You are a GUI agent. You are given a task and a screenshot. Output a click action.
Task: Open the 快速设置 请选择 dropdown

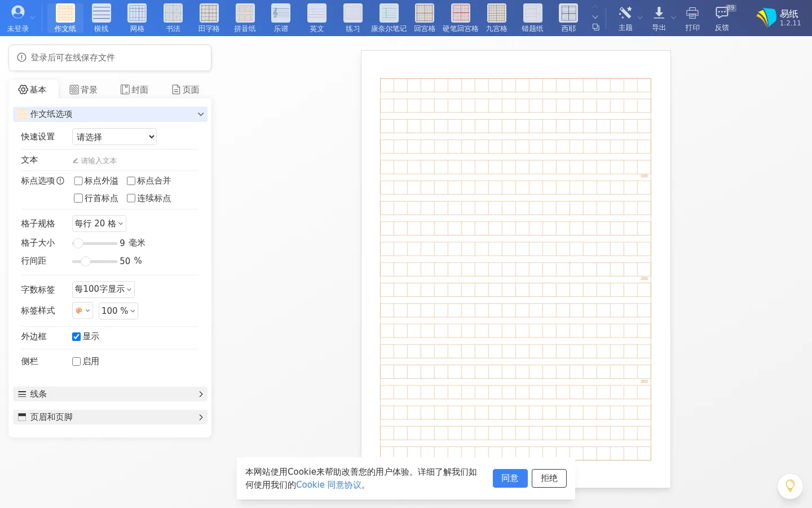[x=114, y=137]
